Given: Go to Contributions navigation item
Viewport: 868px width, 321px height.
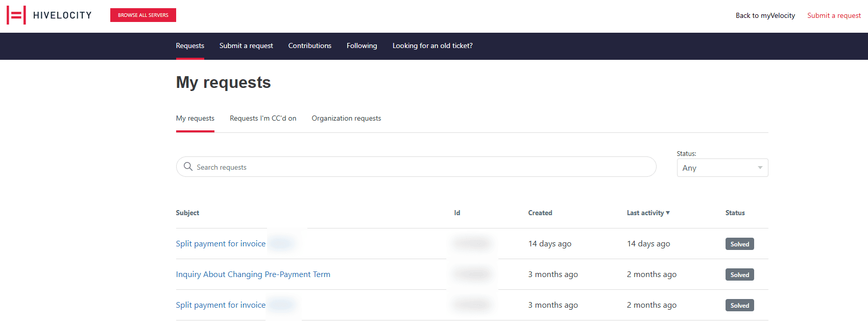Looking at the screenshot, I should point(309,45).
